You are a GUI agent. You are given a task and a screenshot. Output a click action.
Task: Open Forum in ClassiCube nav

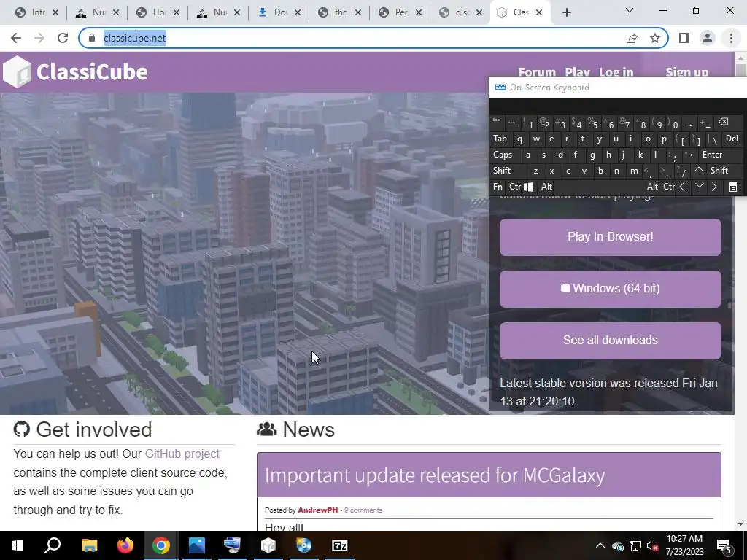tap(537, 72)
